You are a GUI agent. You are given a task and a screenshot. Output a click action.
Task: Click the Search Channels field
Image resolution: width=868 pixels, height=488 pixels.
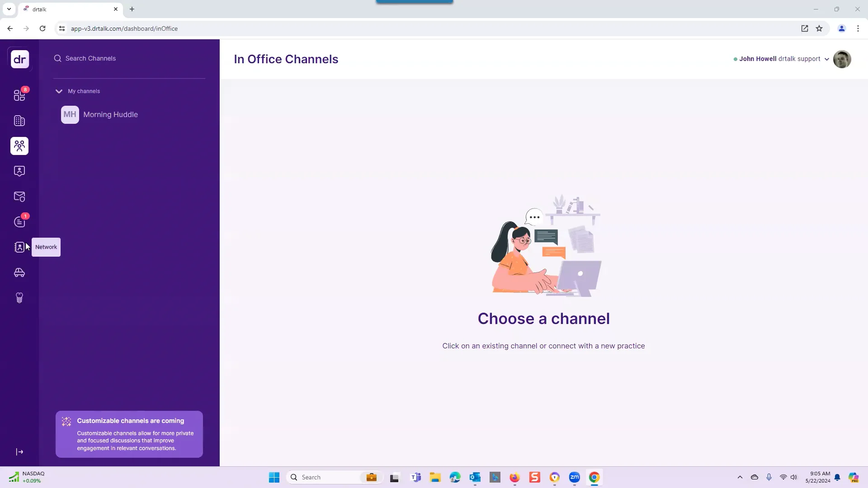(x=90, y=58)
